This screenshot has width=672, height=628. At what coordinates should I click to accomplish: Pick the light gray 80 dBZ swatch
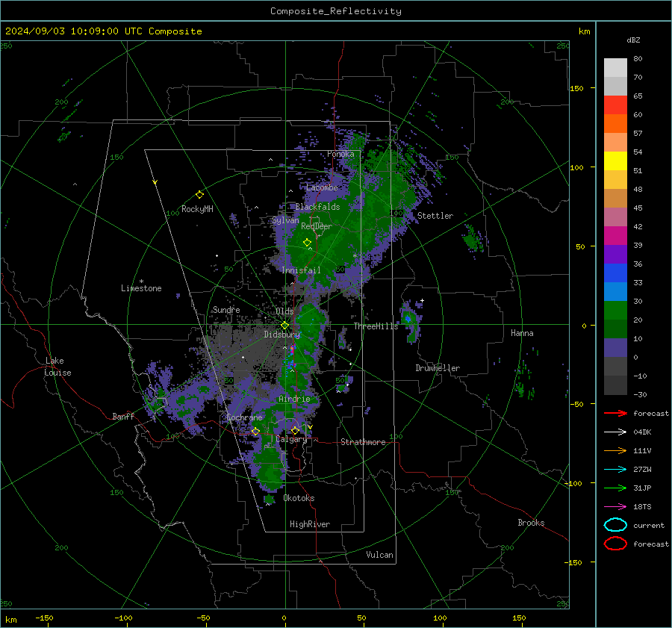tap(615, 67)
